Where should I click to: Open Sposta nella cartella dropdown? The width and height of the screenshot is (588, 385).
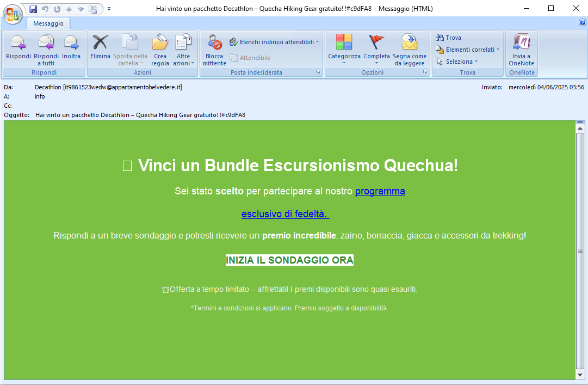pyautogui.click(x=130, y=50)
